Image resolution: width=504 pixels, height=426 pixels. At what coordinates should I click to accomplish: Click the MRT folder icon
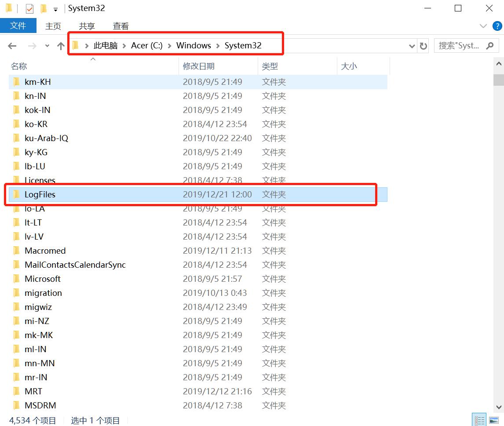pos(16,391)
